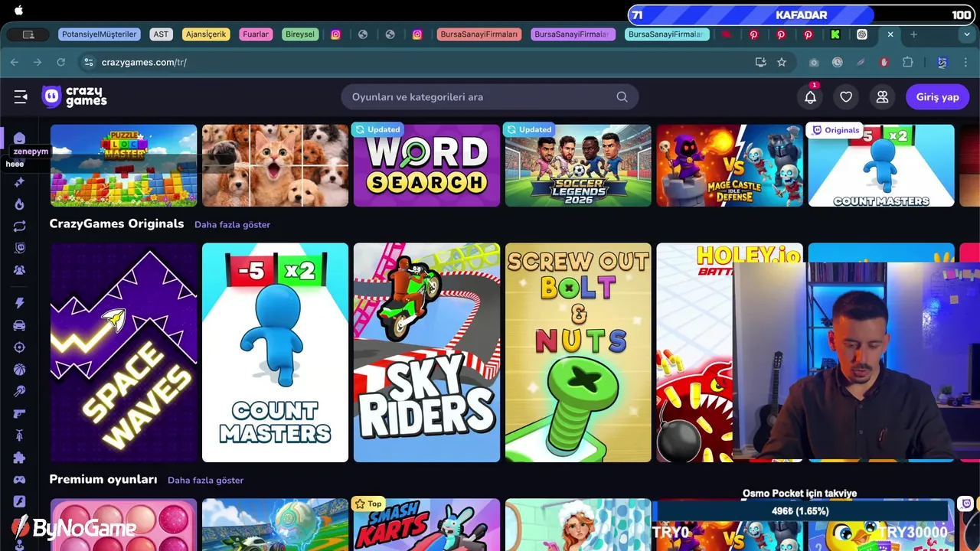Open a new browser tab
The image size is (980, 551).
tap(913, 34)
